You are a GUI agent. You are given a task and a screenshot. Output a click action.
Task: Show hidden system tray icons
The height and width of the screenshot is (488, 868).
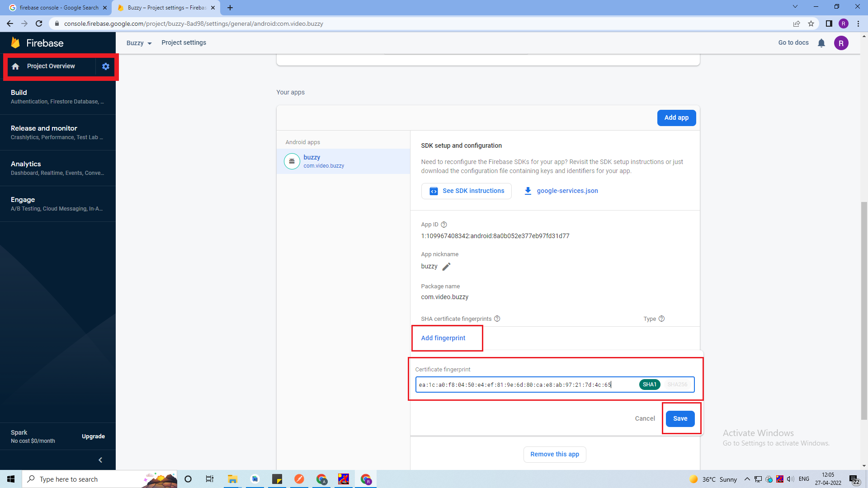(747, 479)
